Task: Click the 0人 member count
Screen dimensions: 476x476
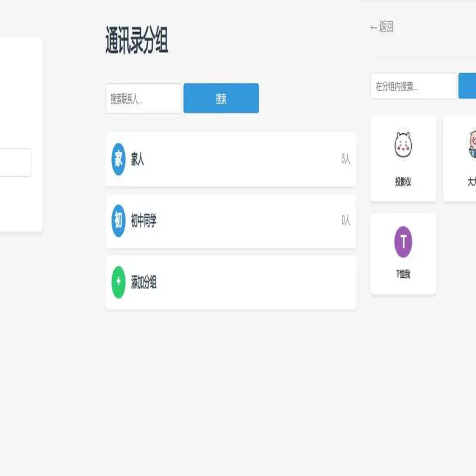Action: tap(346, 220)
